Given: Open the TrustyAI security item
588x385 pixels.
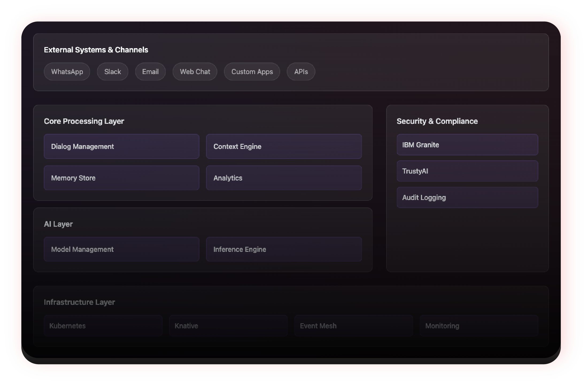Looking at the screenshot, I should [x=467, y=171].
